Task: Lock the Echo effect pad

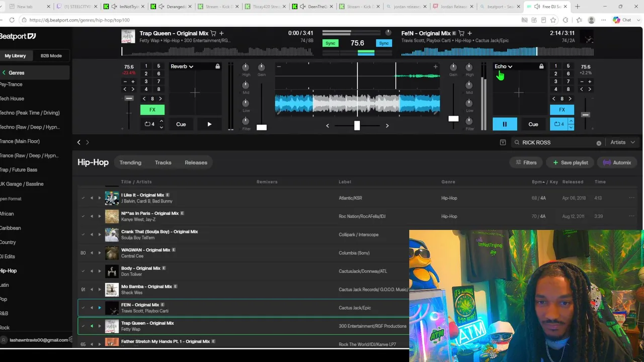Action: (541, 66)
